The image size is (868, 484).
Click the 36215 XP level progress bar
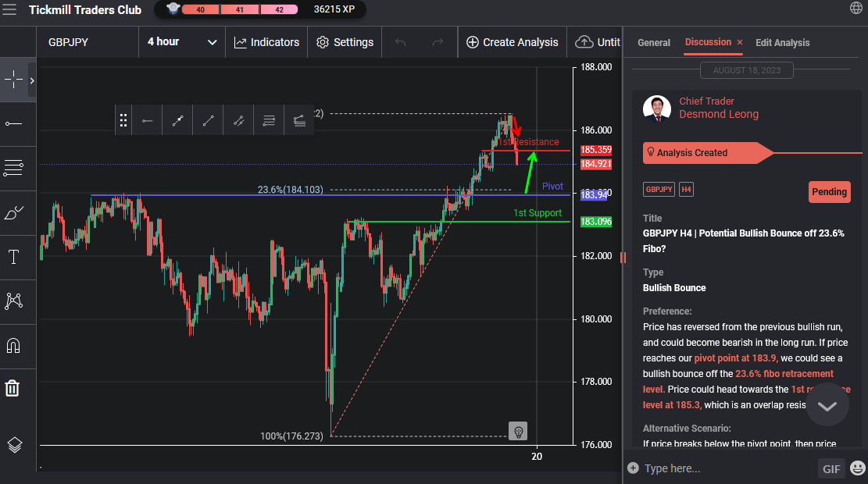pyautogui.click(x=240, y=9)
